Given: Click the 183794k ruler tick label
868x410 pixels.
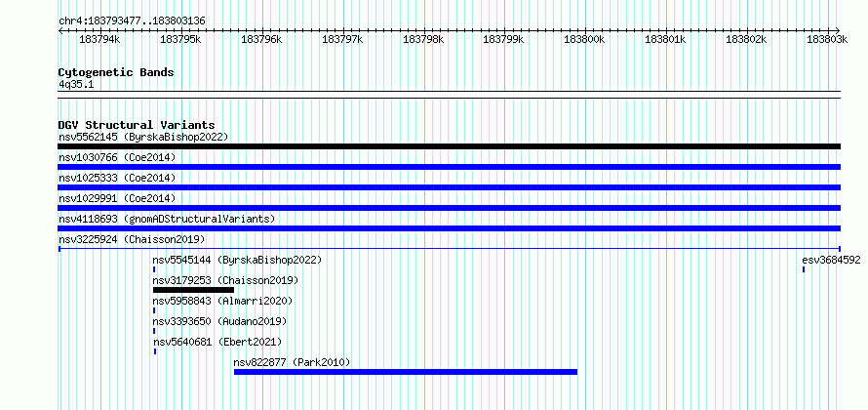Looking at the screenshot, I should [x=99, y=40].
